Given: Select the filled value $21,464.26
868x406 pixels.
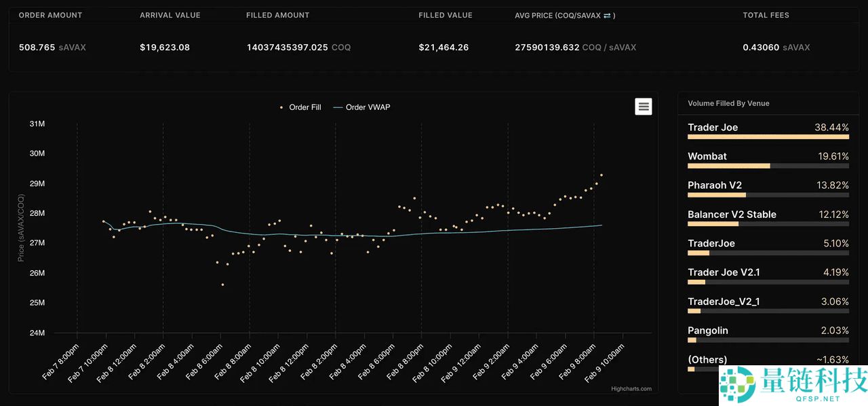Looking at the screenshot, I should [443, 48].
